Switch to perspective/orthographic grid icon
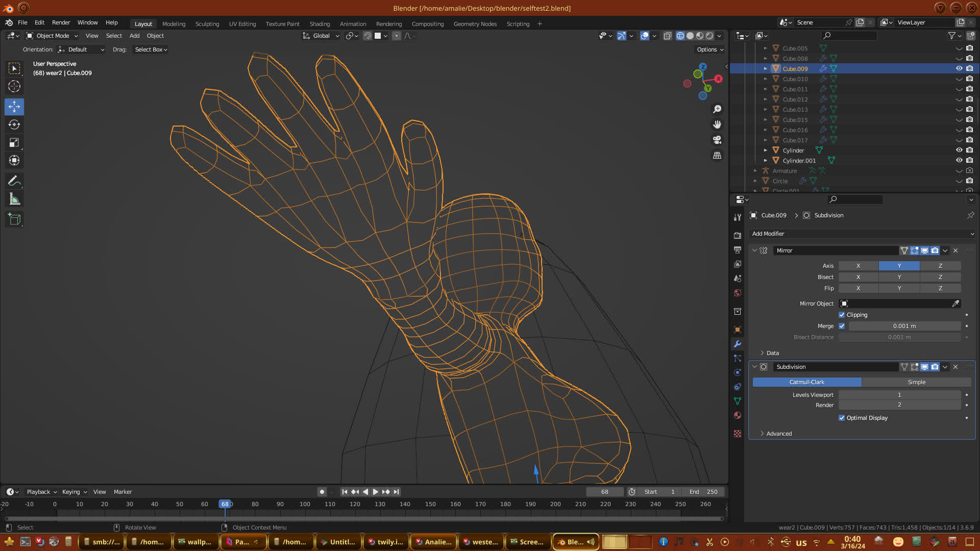 [717, 155]
